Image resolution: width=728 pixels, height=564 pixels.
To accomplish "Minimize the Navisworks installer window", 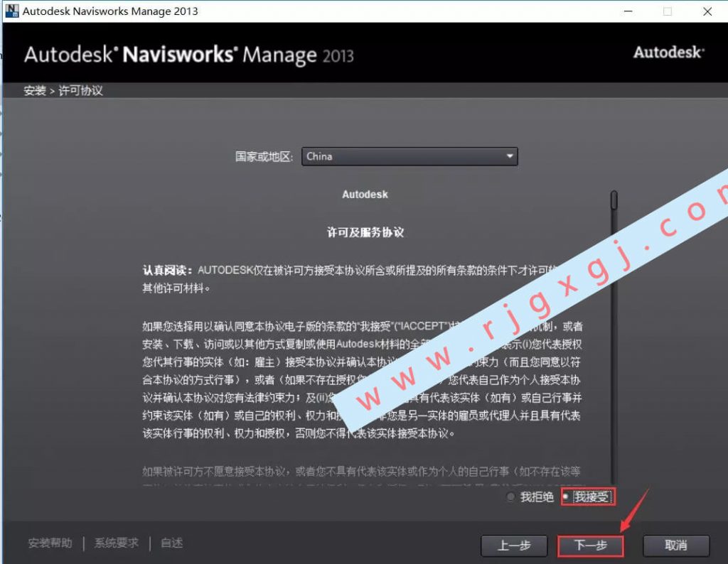I will 628,11.
